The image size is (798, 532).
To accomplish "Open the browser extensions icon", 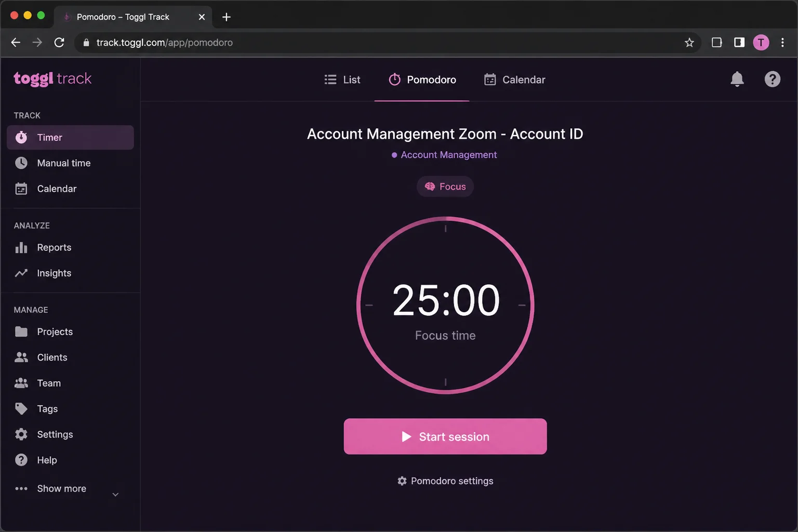I will tap(716, 43).
